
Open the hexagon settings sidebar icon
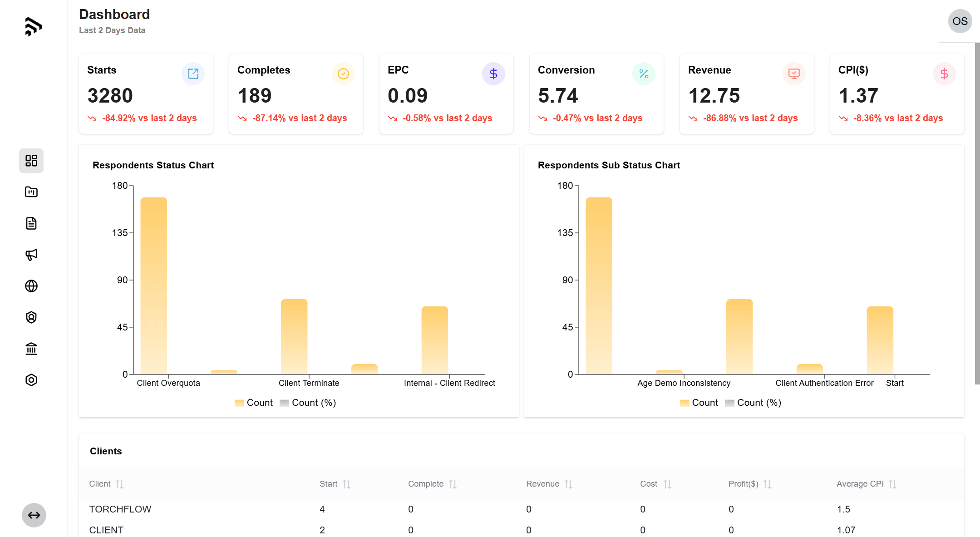point(31,380)
